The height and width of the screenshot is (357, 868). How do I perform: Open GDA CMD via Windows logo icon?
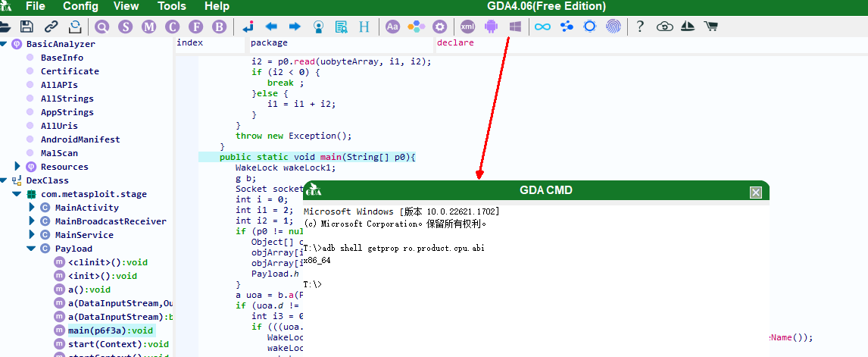pos(515,26)
